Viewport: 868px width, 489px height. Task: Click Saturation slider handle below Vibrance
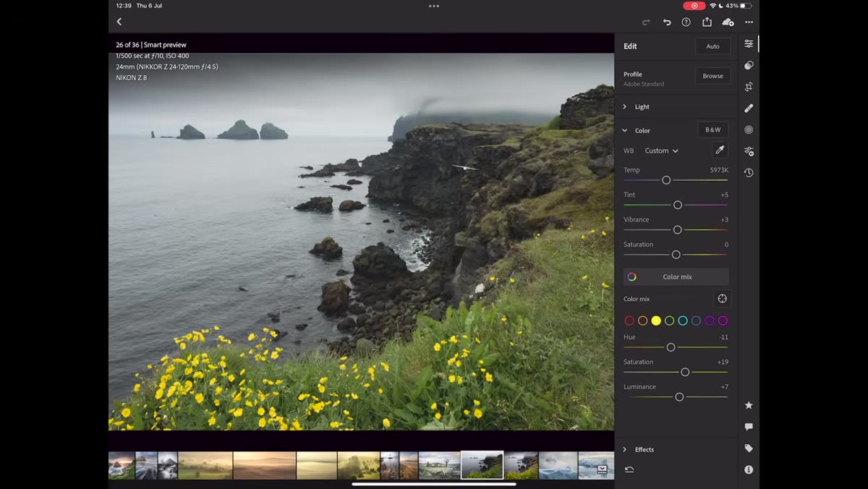676,255
